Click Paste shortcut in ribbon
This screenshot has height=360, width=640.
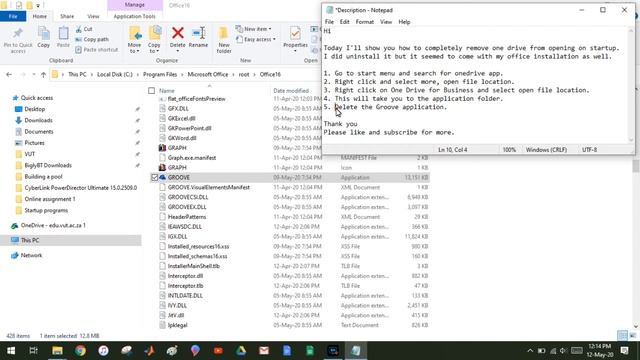(x=97, y=49)
